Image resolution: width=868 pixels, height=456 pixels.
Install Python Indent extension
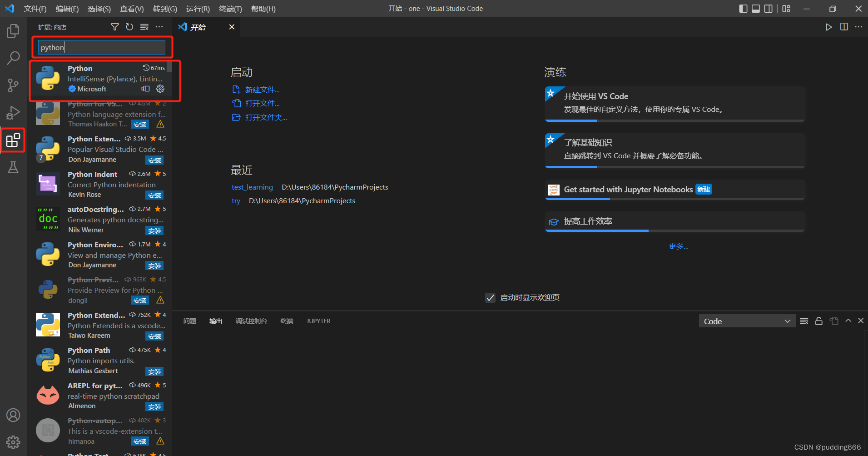[154, 195]
